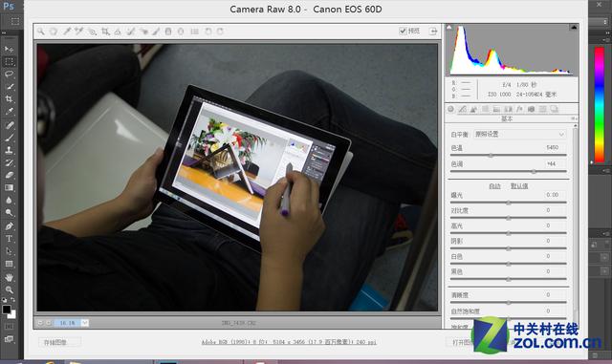Switch to the Snapshots tab
Screen dimensions: 612x364
[x=555, y=109]
